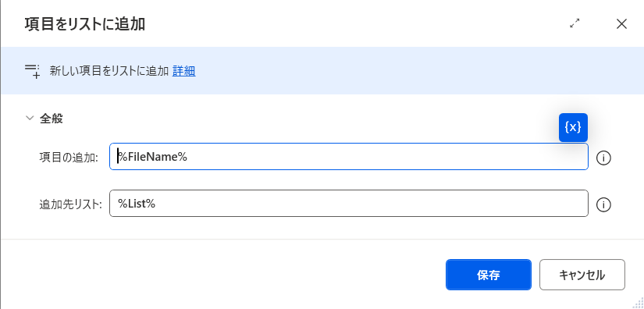The width and height of the screenshot is (644, 309).
Task: Save changes with the 保存 button
Action: tap(489, 275)
